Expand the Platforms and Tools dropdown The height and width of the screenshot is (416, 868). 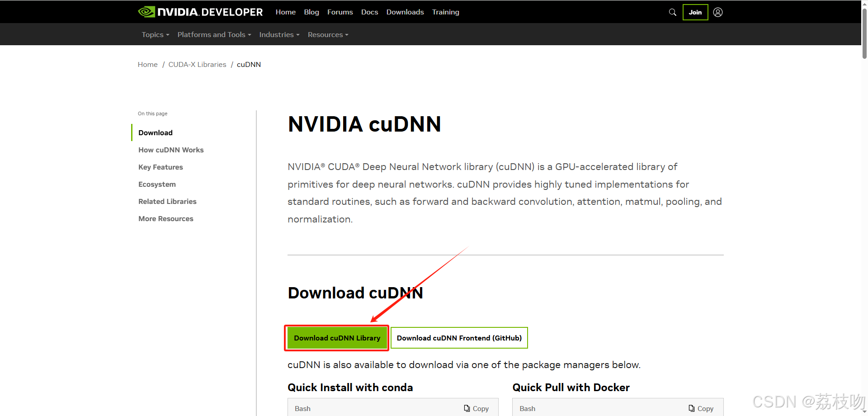coord(214,34)
